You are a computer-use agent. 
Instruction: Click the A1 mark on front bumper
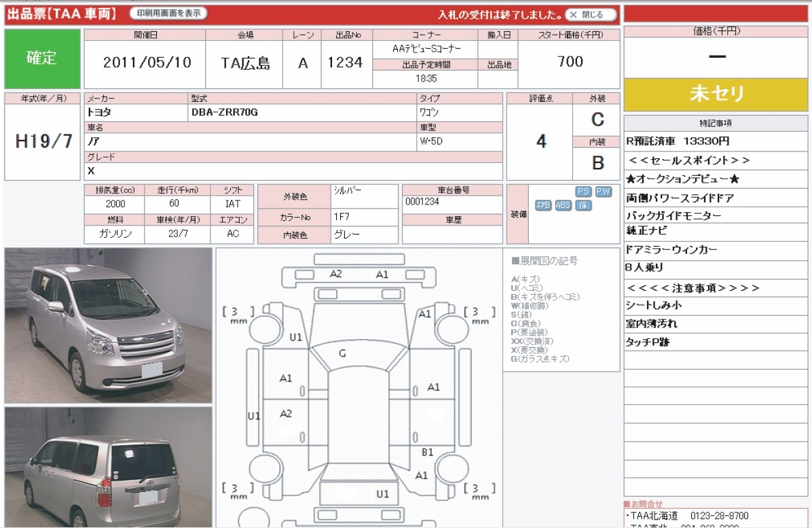click(382, 274)
